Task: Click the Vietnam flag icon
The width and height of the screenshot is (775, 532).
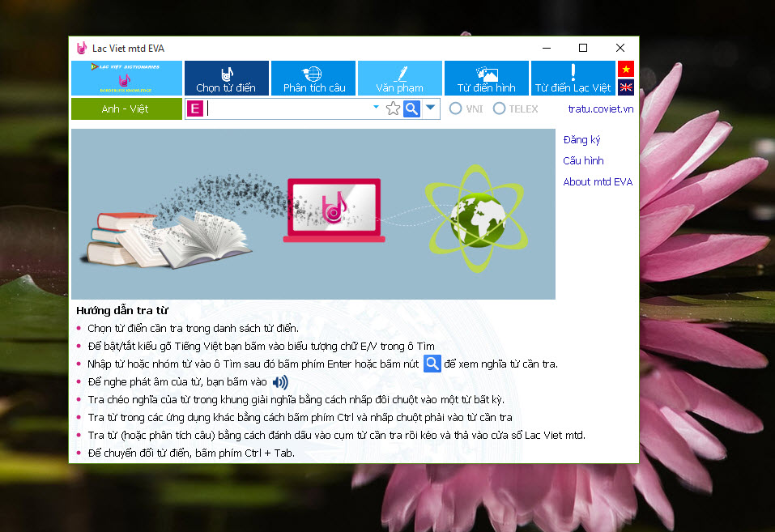Action: (x=625, y=69)
